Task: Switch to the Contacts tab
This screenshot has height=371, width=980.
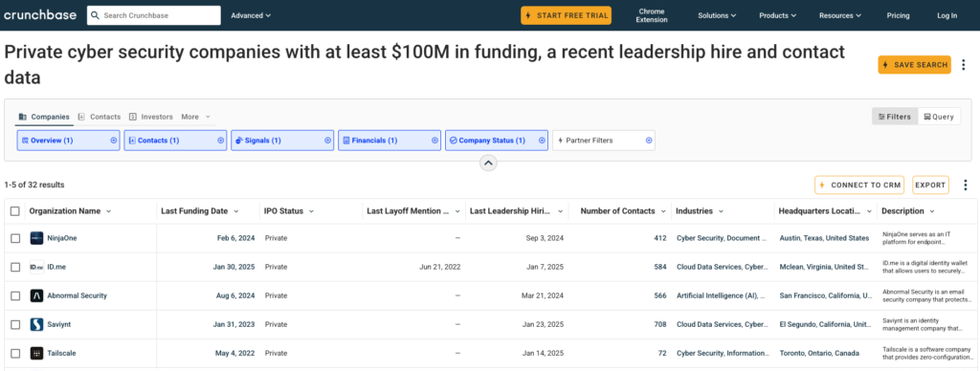Action: [x=100, y=117]
